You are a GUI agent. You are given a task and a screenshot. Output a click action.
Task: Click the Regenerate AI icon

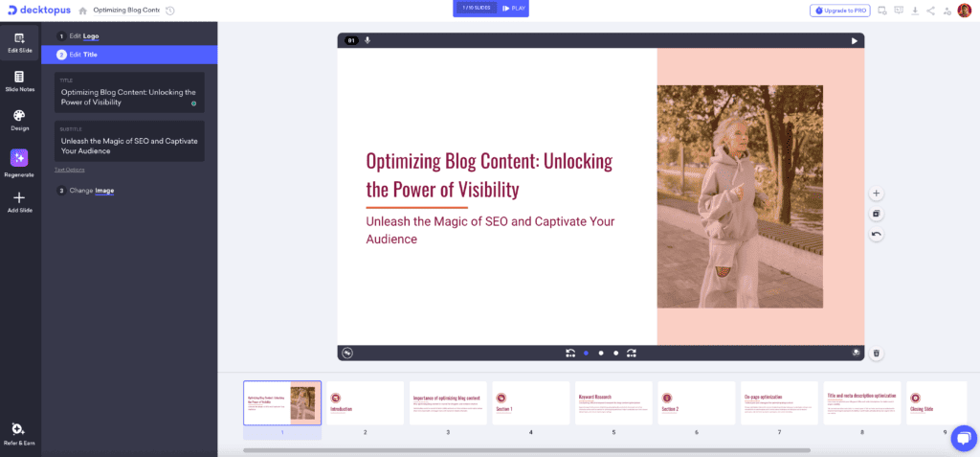point(19,159)
